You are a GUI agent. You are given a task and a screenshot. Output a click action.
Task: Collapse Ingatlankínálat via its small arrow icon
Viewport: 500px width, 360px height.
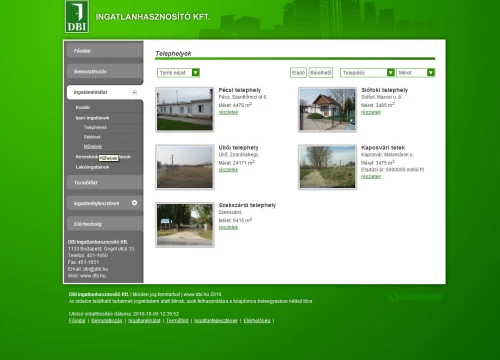tap(134, 92)
